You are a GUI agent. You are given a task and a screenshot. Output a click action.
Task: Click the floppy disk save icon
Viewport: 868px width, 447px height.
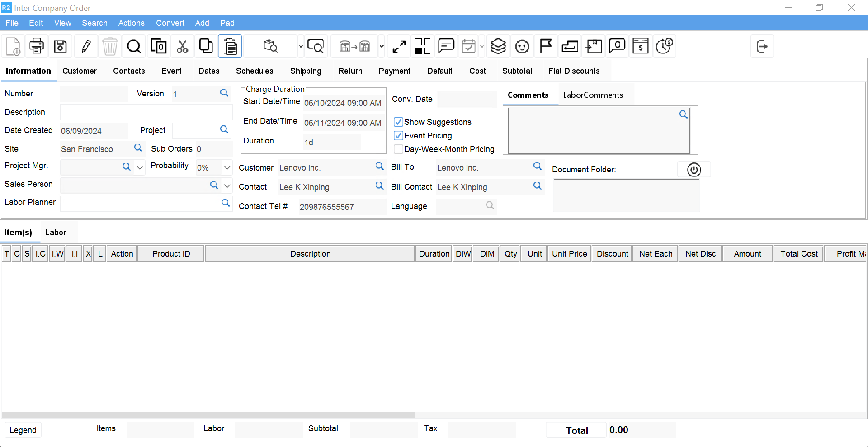pos(60,46)
